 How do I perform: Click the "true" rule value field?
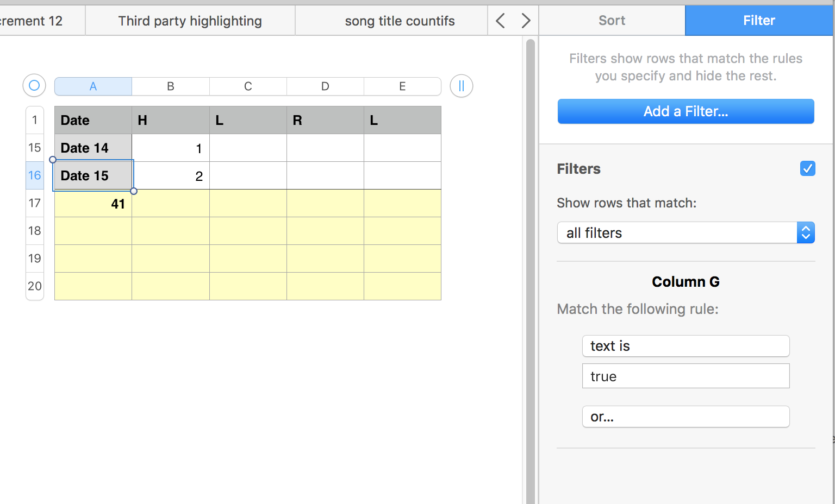tap(686, 376)
